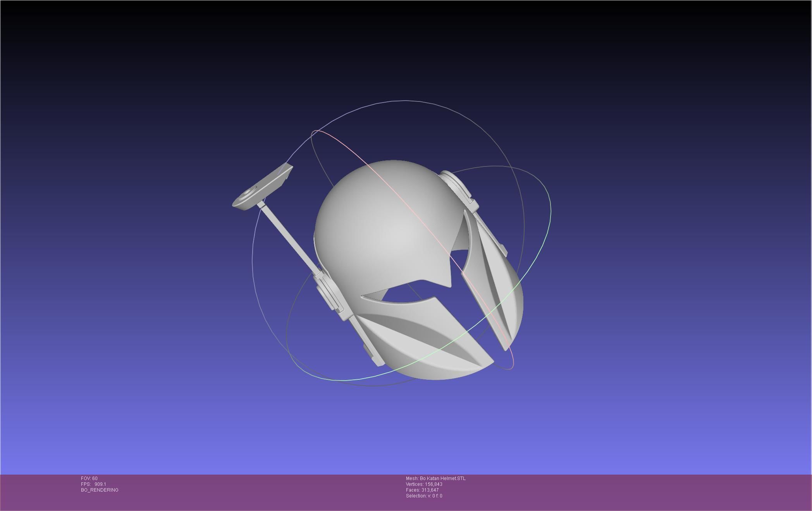Click the helmet dome in the viewport
The height and width of the screenshot is (511, 812).
tap(387, 225)
